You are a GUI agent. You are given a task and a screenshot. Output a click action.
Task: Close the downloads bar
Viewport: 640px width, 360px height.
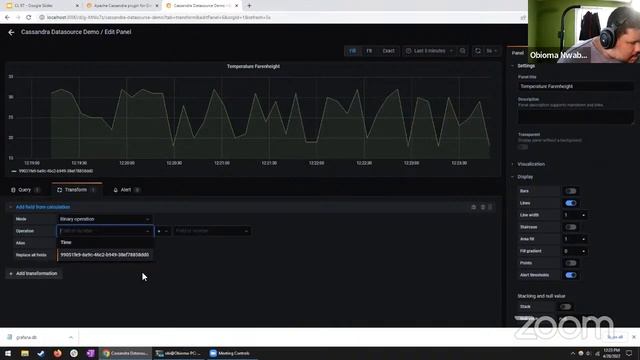coord(634,337)
